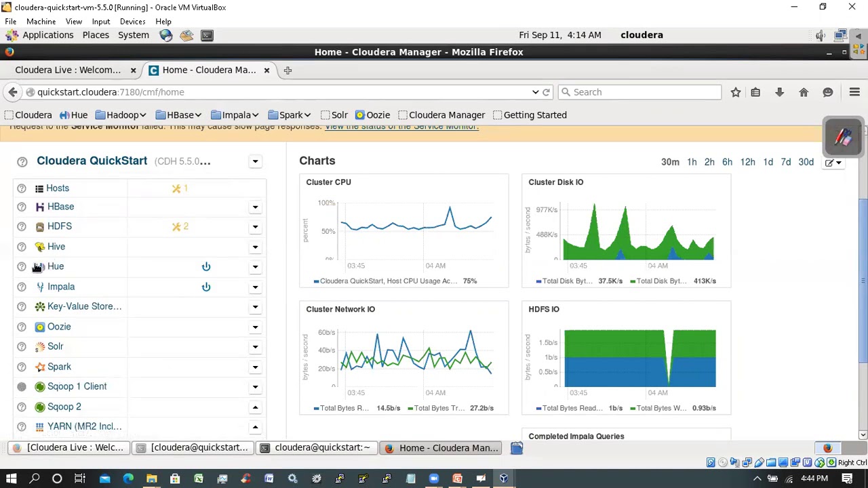Click the HDFS configuration warning wrench icon

(x=176, y=226)
